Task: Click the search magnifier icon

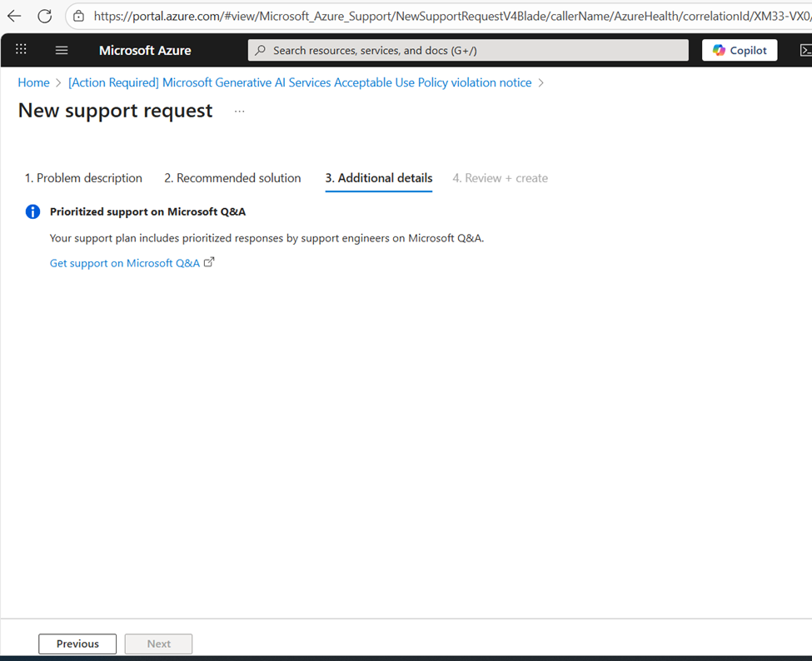Action: (261, 50)
